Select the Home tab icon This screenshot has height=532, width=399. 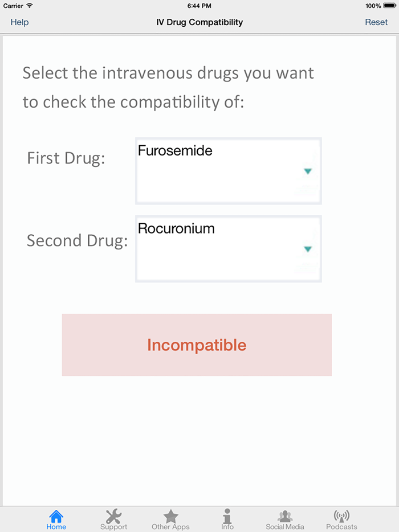point(56,515)
